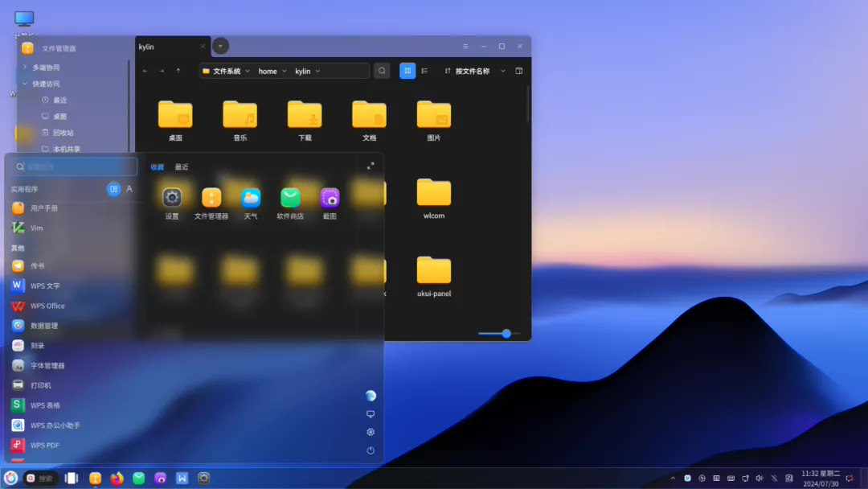The height and width of the screenshot is (489, 868).
Task: Switch file manager to icon grid view
Action: click(x=407, y=71)
